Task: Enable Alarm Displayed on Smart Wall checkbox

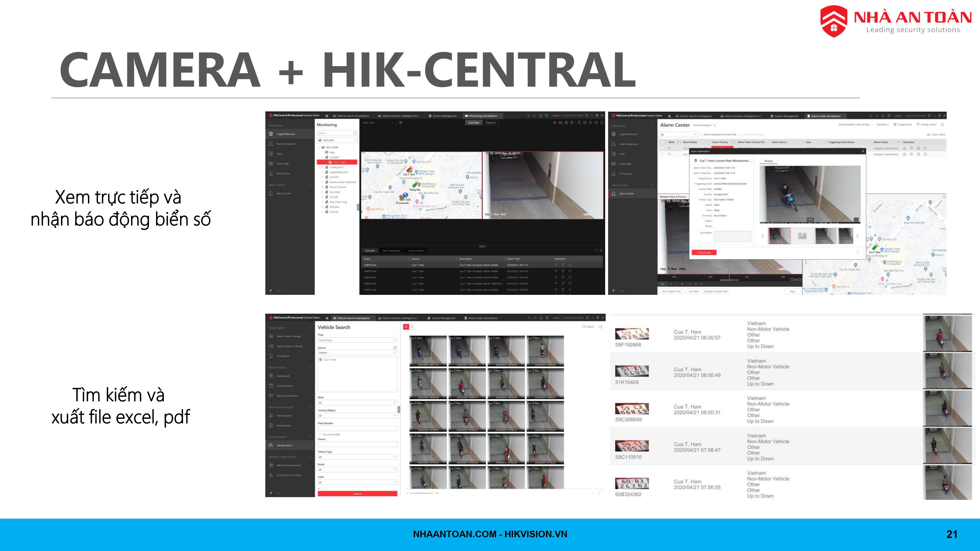Action: [701, 135]
